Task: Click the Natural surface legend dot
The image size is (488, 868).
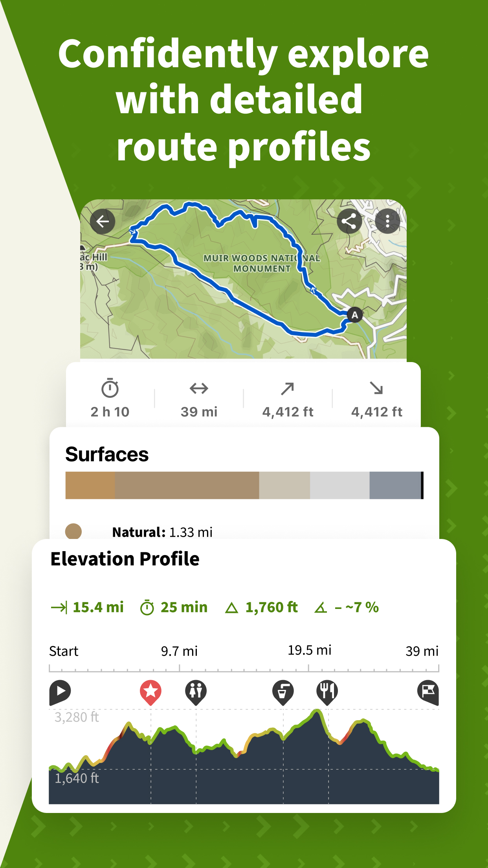Action: (73, 531)
